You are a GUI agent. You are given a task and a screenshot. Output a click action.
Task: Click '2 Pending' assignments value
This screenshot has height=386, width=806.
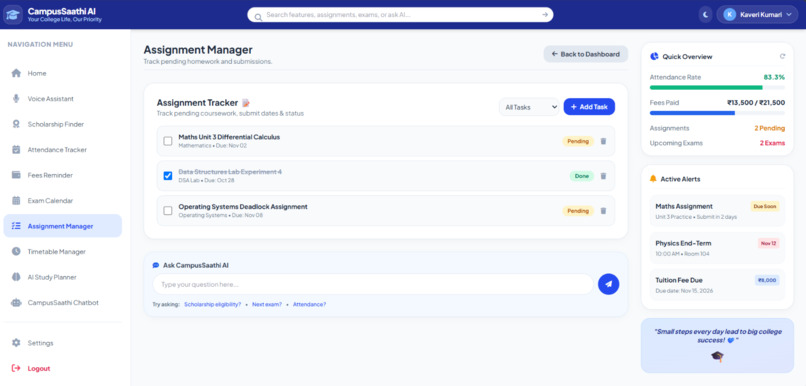pos(770,128)
